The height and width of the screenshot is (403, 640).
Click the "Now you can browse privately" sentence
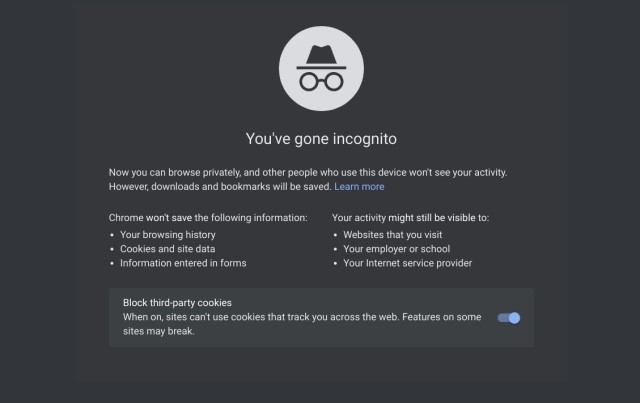coord(322,173)
